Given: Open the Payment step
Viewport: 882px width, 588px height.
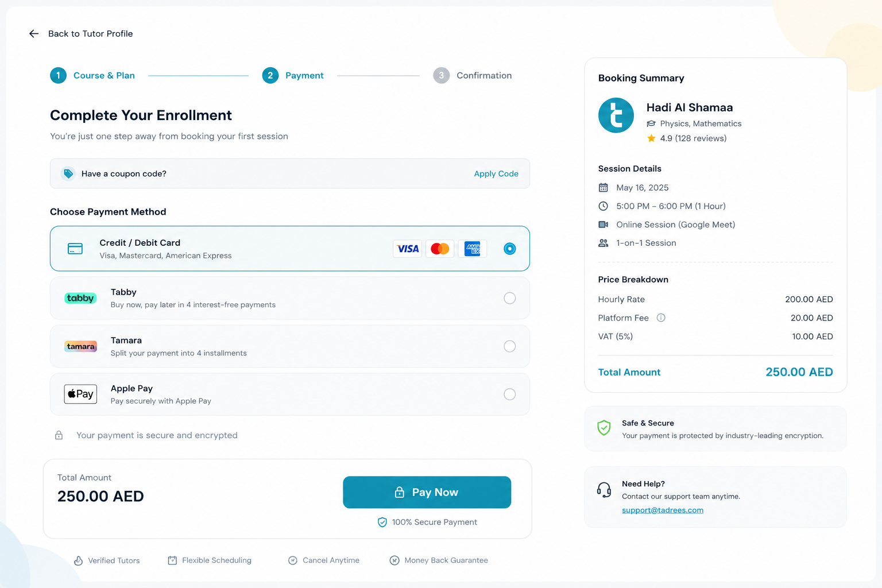Looking at the screenshot, I should tap(293, 75).
